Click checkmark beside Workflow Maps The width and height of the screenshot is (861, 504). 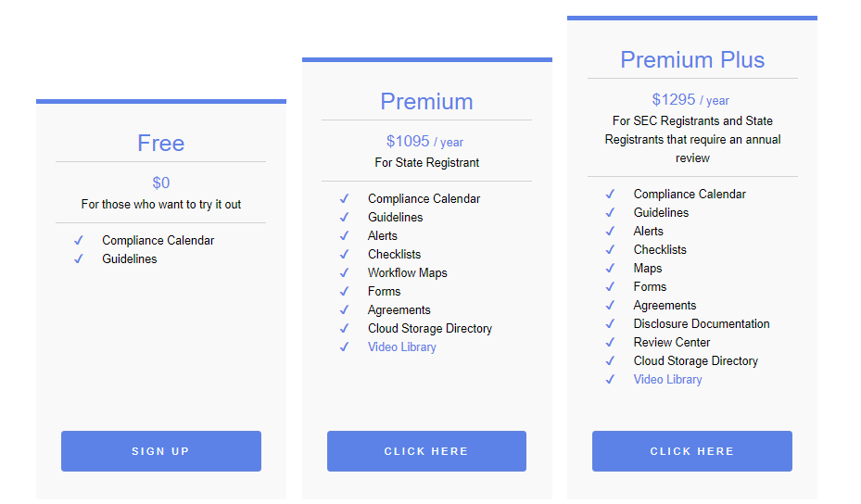pos(344,273)
